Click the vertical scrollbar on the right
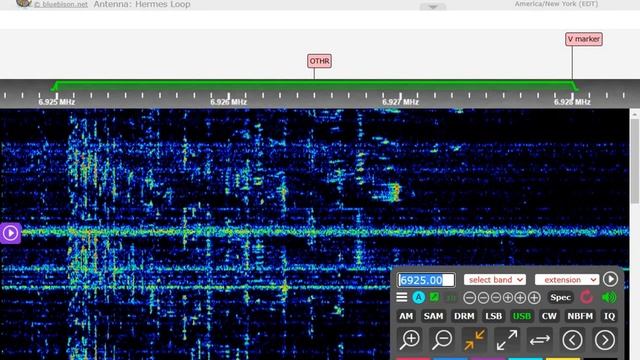 click(635, 160)
